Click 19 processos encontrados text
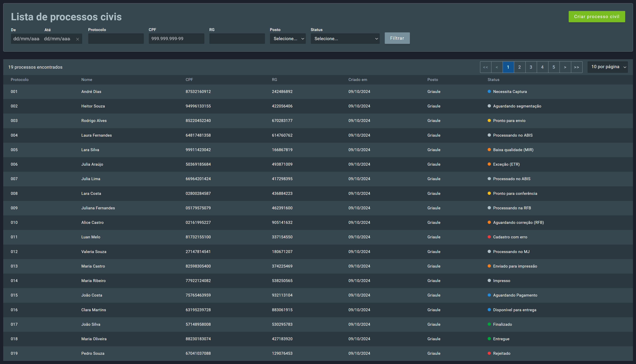 point(35,67)
